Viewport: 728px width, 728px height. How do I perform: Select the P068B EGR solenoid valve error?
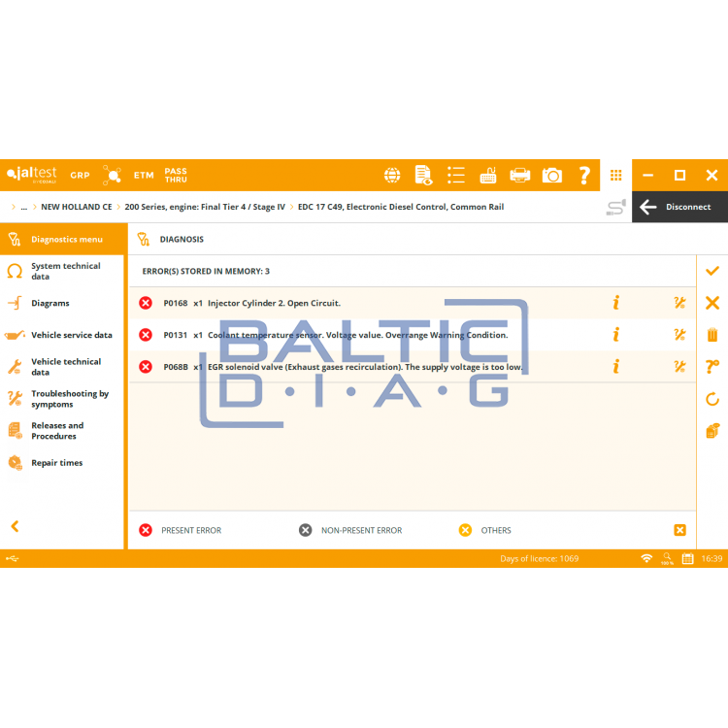click(412, 367)
